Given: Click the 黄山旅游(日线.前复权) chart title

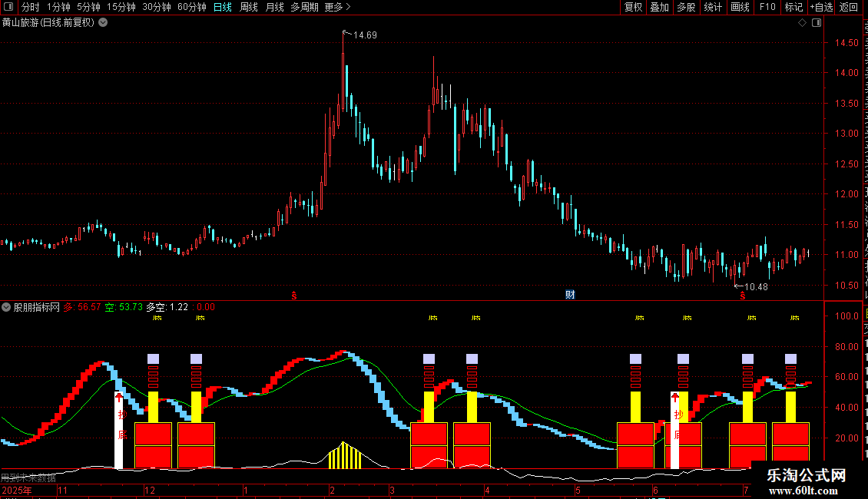Looking at the screenshot, I should (x=48, y=23).
